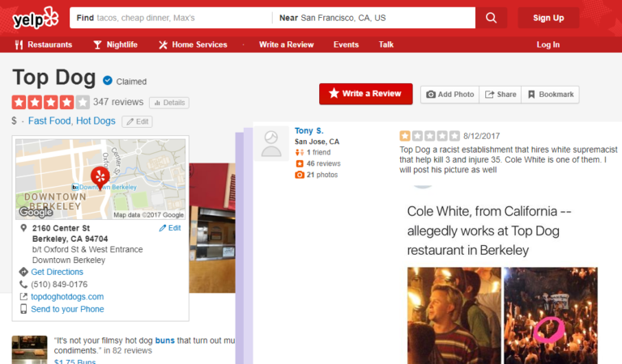This screenshot has width=622, height=364.
Task: Edit the business categories
Action: (137, 121)
